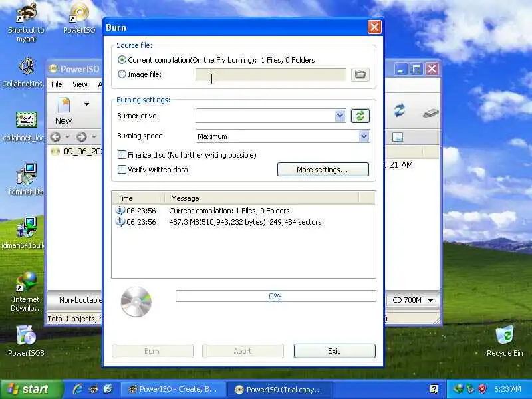Click the fdminst-lite desktop icon
The height and width of the screenshot is (399, 532).
26,179
